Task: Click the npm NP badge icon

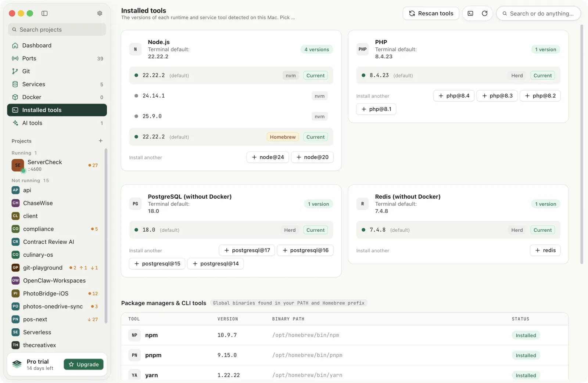Action: 135,335
